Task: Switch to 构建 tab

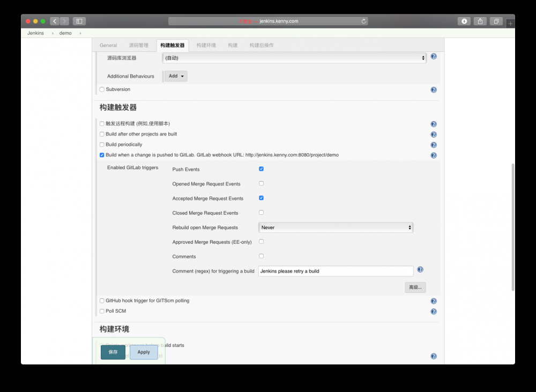Action: [x=233, y=46]
